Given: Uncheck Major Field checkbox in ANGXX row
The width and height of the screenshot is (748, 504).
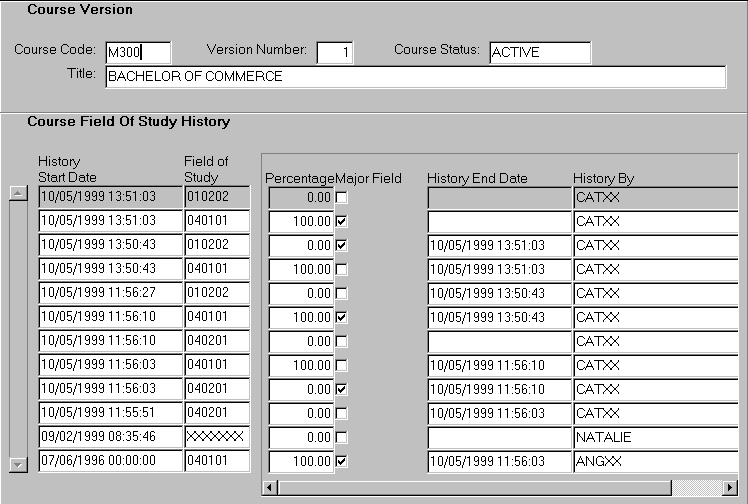Looking at the screenshot, I should click(341, 461).
